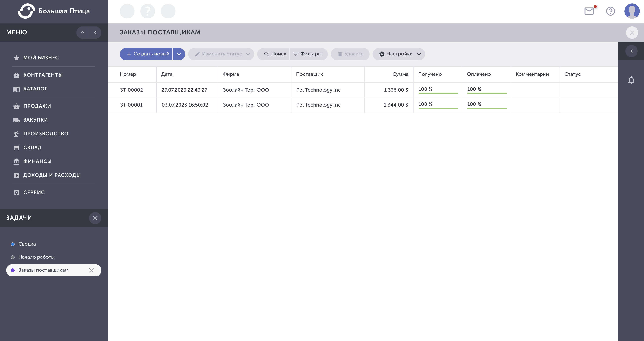Open the Изменить статус dropdown
644x341 pixels.
(221, 54)
